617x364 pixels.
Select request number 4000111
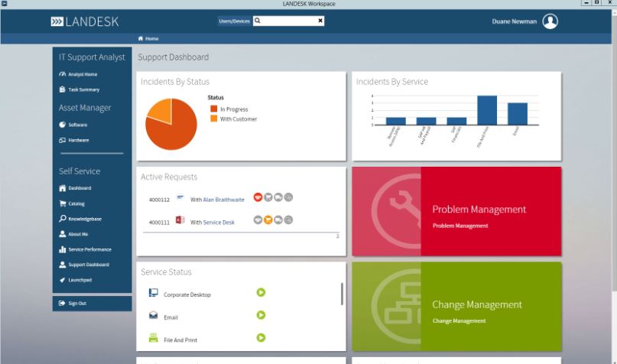[159, 223]
